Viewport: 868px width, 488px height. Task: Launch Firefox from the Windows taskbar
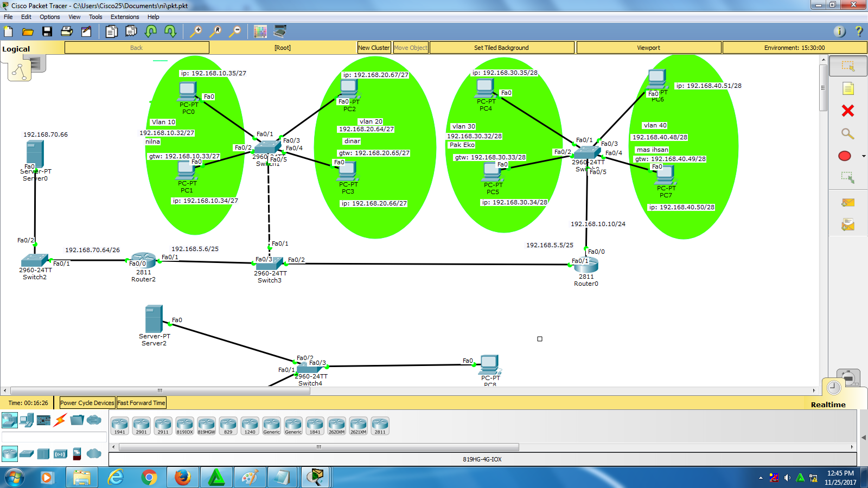coord(182,477)
